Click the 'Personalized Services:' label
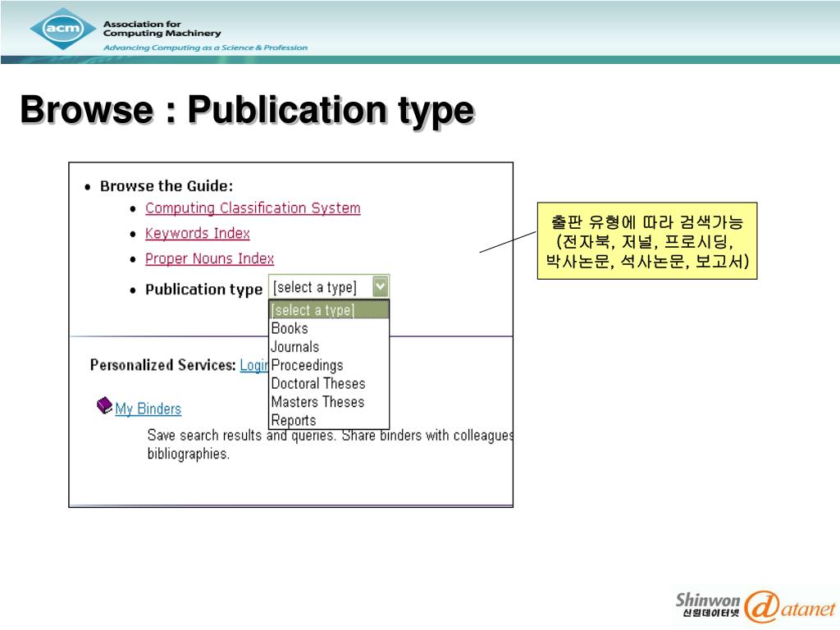 pos(163,365)
